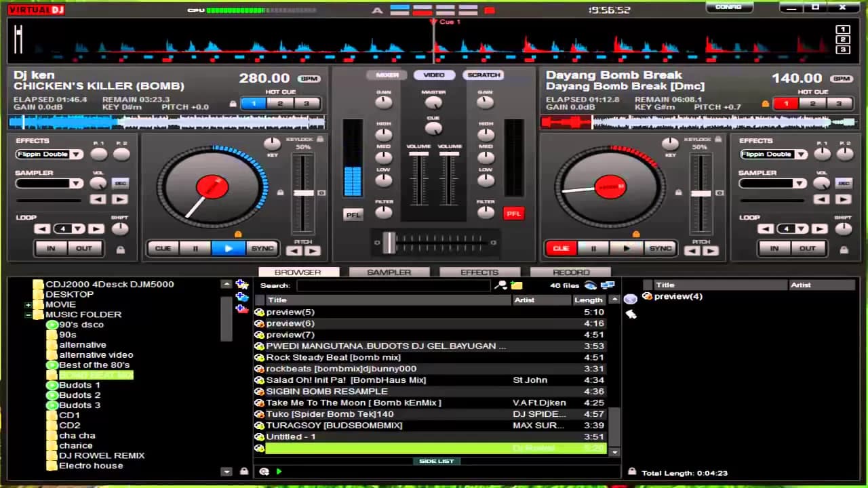Toggle the left channel PFL headphone cue
The width and height of the screenshot is (868, 488).
[x=353, y=214]
